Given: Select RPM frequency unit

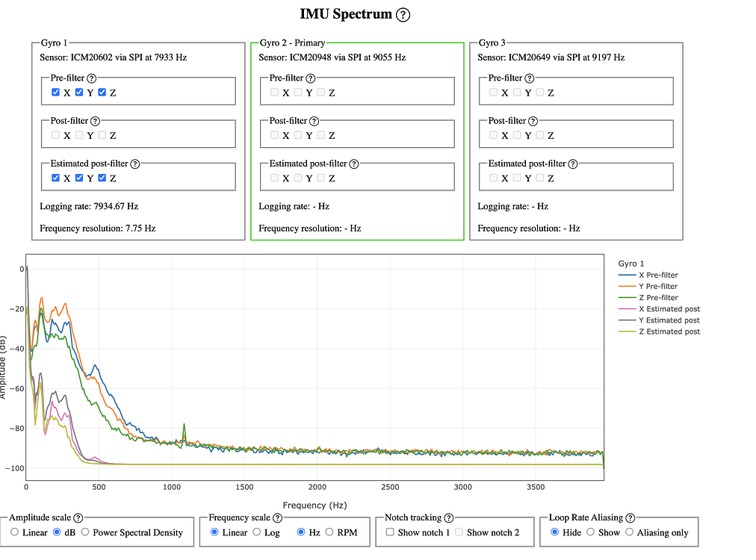Looking at the screenshot, I should tap(331, 532).
